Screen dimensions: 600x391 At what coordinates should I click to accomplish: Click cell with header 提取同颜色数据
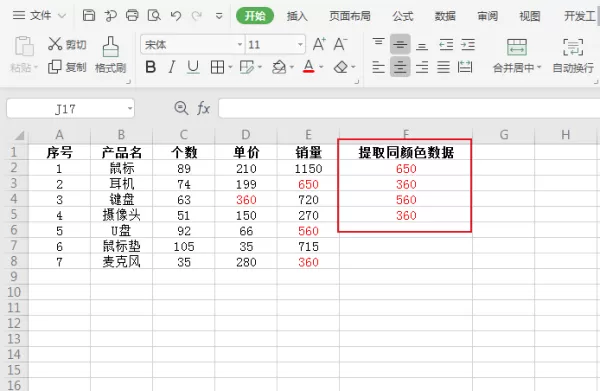pos(406,153)
